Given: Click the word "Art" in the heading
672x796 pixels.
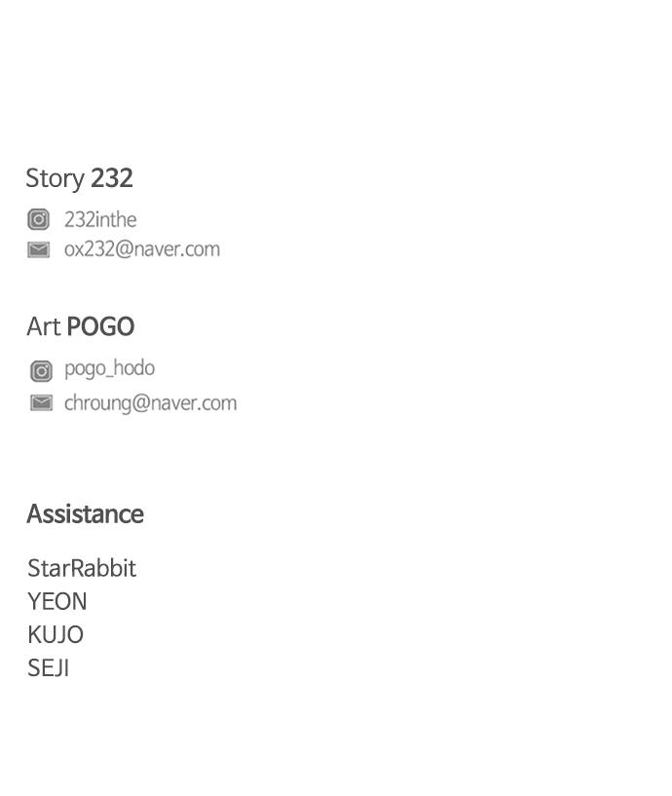Looking at the screenshot, I should pos(43,327).
